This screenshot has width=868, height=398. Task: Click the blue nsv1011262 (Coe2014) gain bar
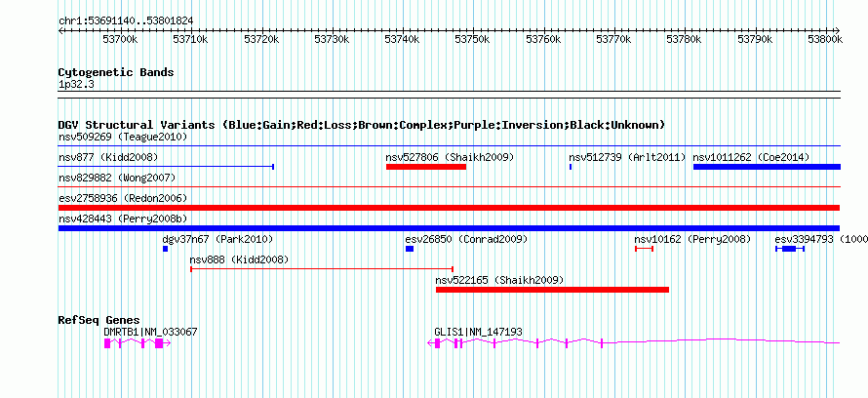pyautogui.click(x=767, y=167)
